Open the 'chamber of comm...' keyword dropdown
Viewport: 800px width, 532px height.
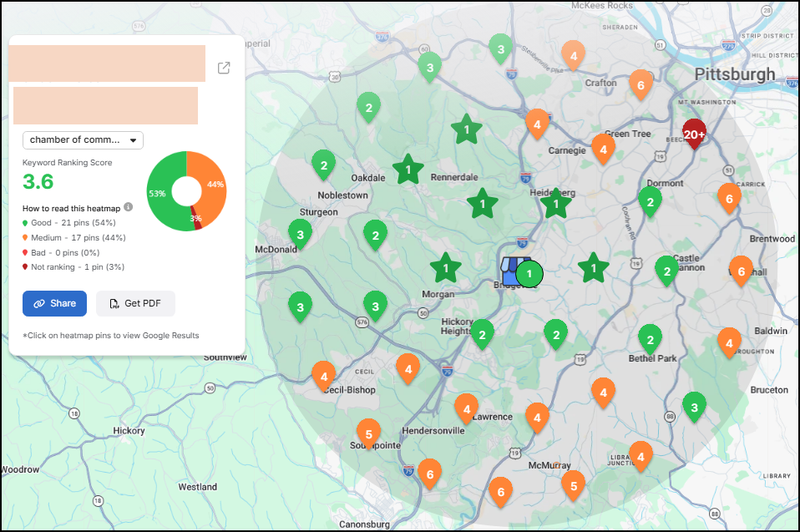click(x=84, y=140)
